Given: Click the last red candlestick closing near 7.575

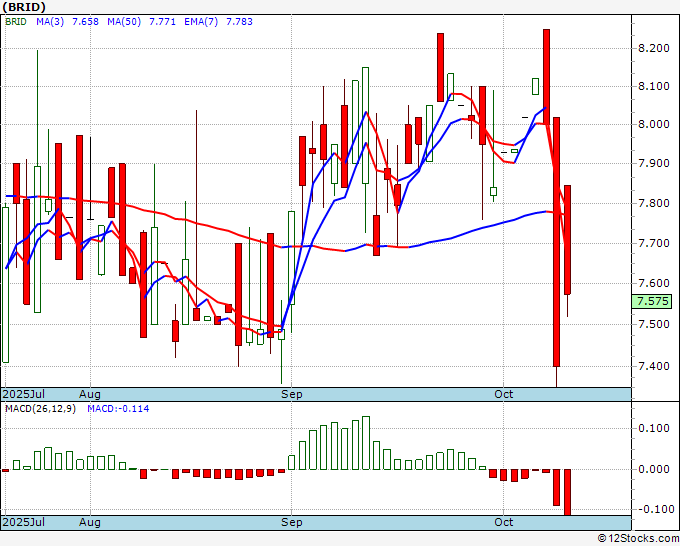Looking at the screenshot, I should point(567,240).
